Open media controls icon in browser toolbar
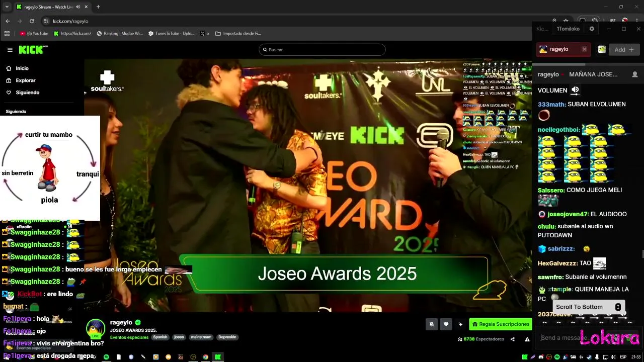644x362 pixels. pyautogui.click(x=612, y=21)
